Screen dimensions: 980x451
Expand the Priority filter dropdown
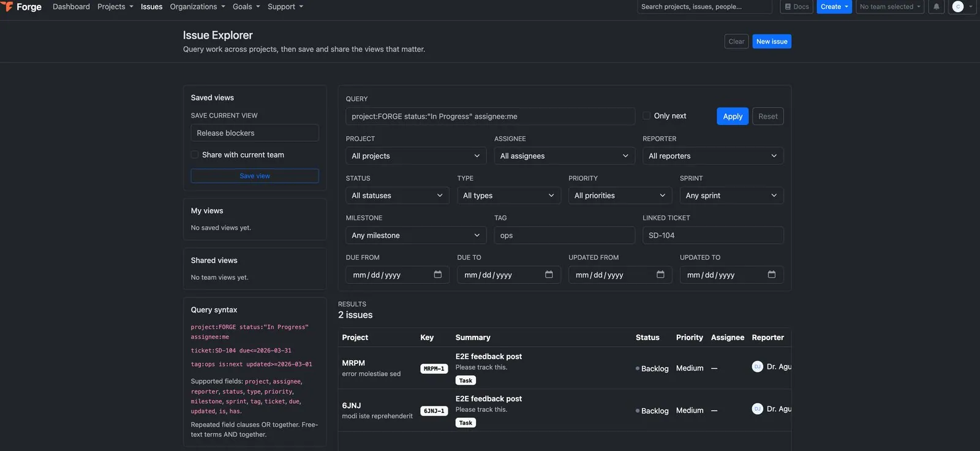click(620, 195)
